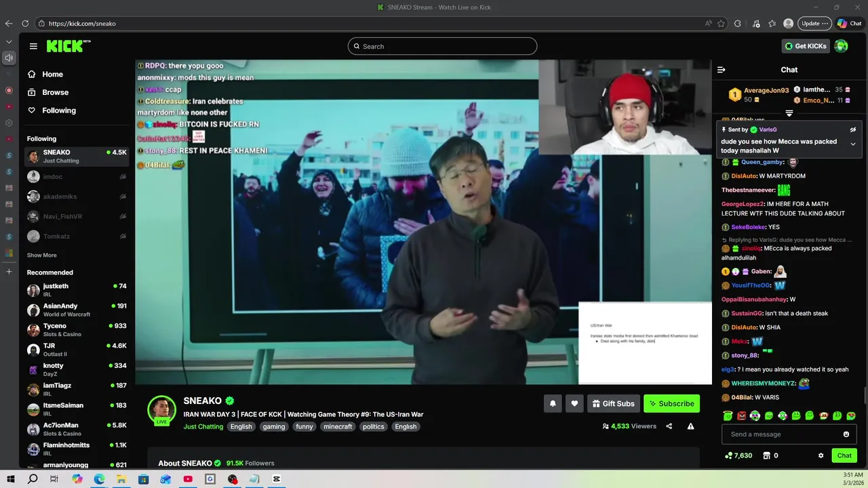868x488 pixels.
Task: Open recommended channel Flaminhotmitts
Action: [77, 449]
